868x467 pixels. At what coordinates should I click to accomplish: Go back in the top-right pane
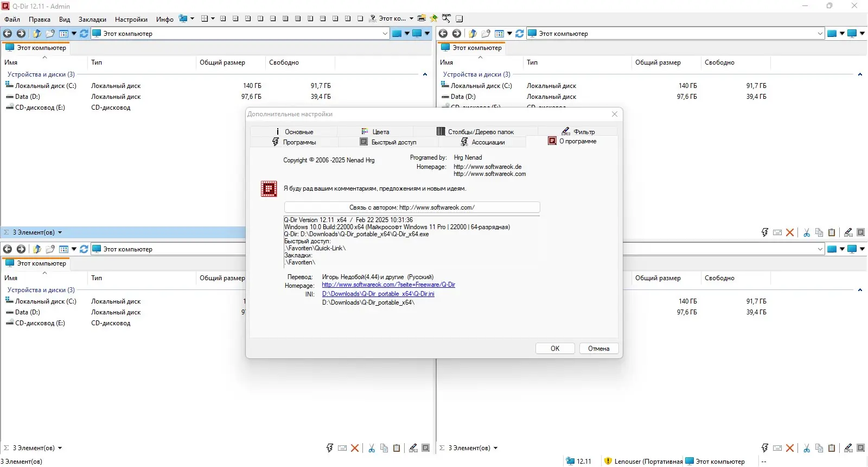pyautogui.click(x=443, y=34)
